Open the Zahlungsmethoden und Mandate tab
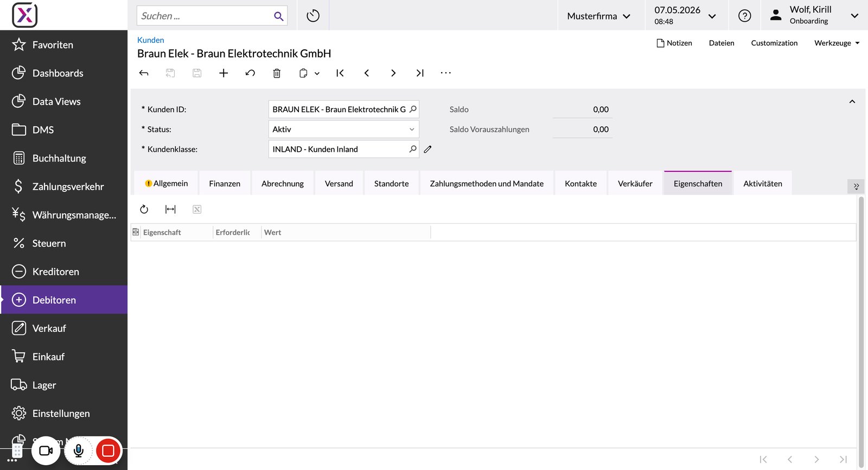This screenshot has width=868, height=470. pyautogui.click(x=487, y=183)
